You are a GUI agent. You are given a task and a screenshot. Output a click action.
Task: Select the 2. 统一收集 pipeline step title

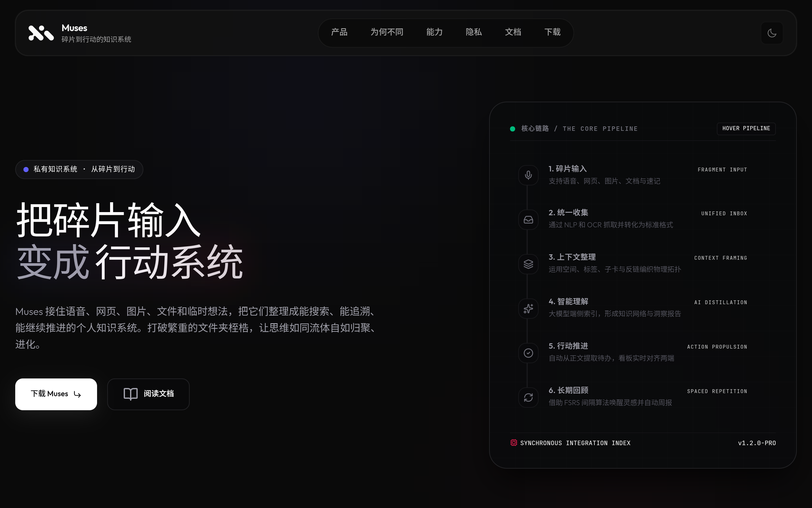tap(568, 213)
